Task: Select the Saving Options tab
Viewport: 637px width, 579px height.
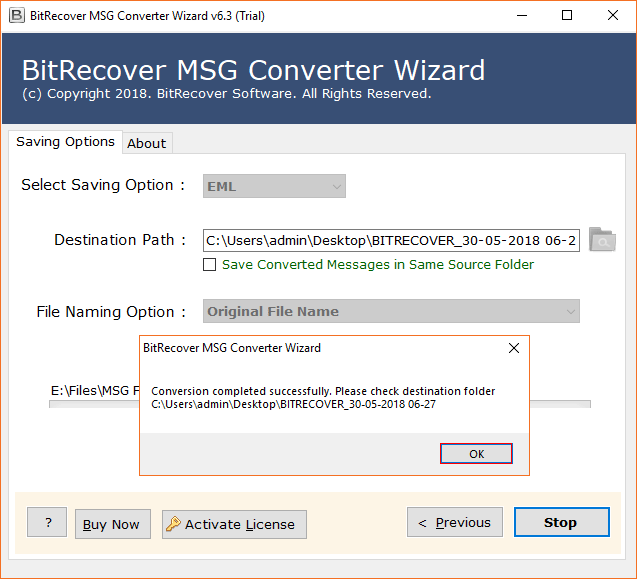Action: point(65,141)
